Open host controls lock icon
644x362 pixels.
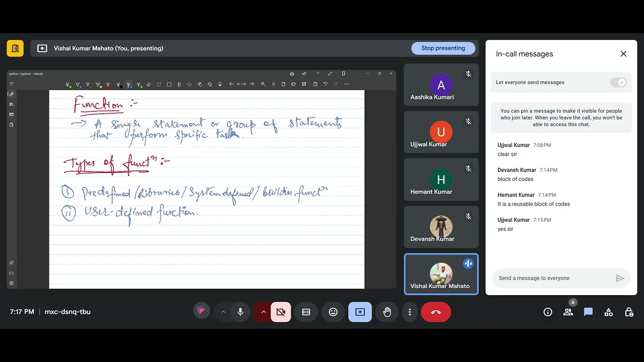click(629, 312)
